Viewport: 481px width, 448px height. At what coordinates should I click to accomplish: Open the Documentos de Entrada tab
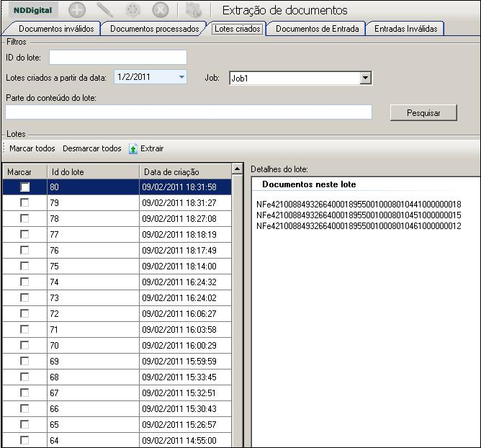point(315,29)
